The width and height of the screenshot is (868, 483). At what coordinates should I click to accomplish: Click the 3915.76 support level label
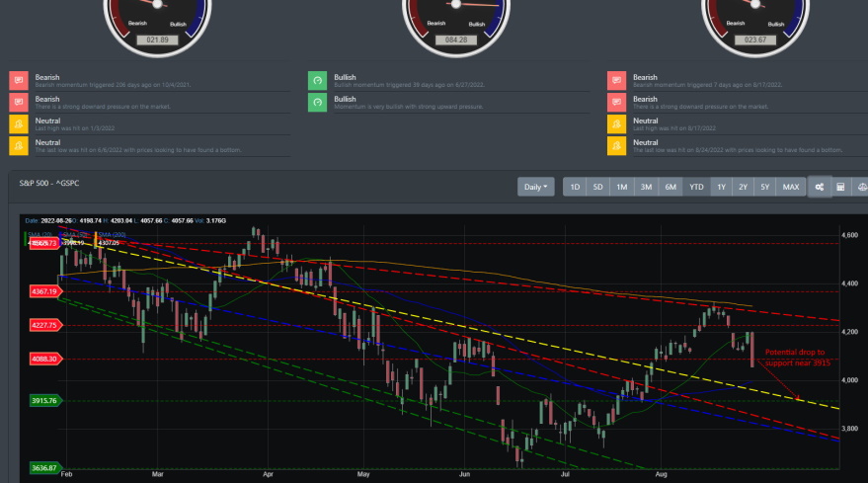[x=44, y=400]
